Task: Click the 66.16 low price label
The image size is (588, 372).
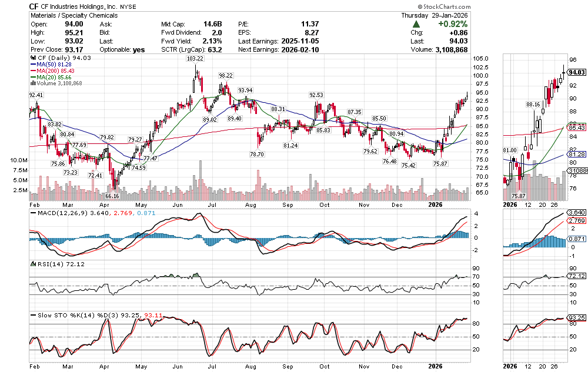Action: [112, 196]
